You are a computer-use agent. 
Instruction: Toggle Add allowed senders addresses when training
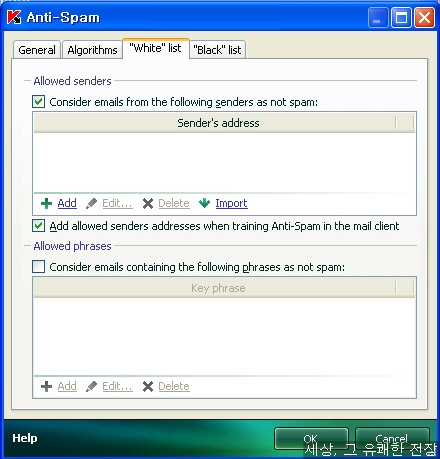(39, 226)
